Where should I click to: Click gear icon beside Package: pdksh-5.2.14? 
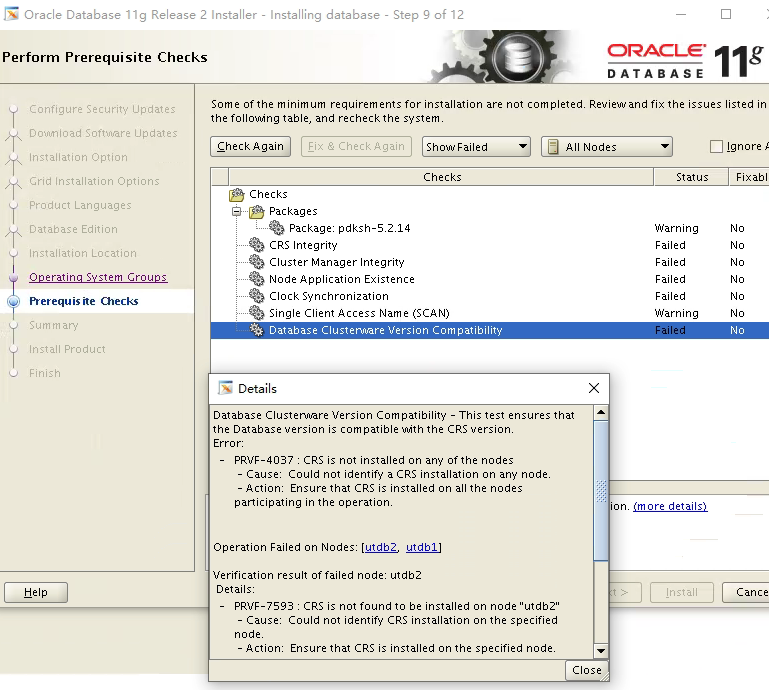[x=277, y=228]
